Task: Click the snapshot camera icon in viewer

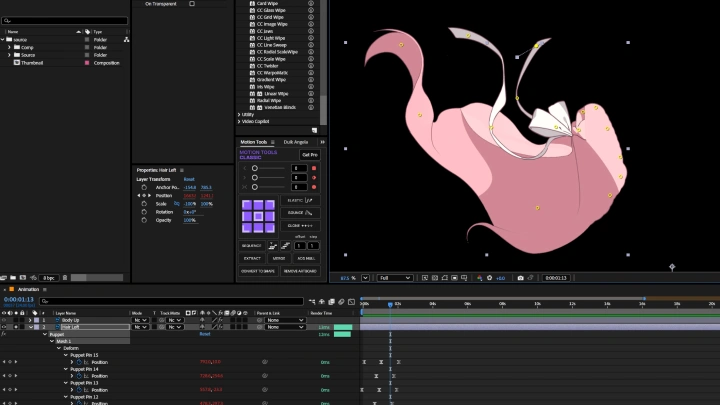Action: (520, 278)
